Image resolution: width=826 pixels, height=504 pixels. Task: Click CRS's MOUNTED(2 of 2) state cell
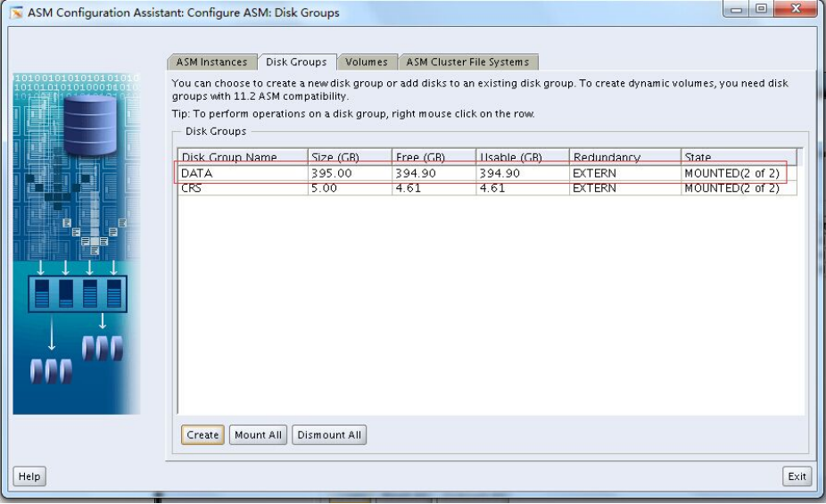pos(739,188)
